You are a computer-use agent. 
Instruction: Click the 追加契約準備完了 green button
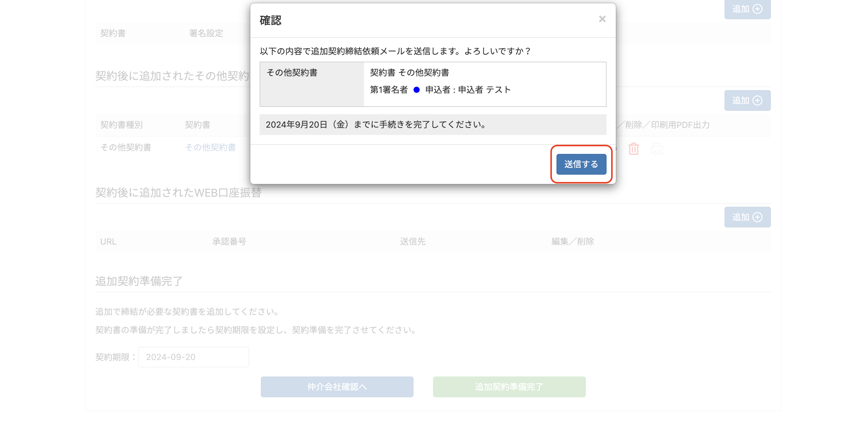(x=509, y=387)
